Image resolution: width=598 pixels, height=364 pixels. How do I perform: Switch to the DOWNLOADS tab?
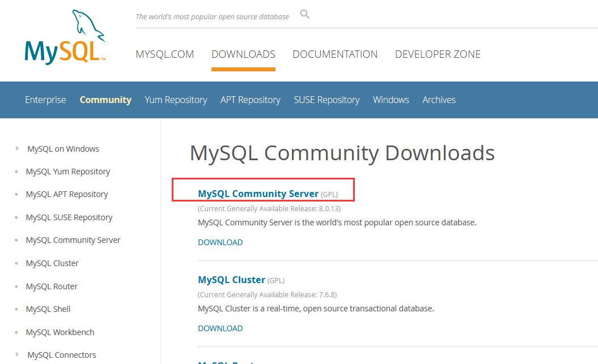pos(243,54)
